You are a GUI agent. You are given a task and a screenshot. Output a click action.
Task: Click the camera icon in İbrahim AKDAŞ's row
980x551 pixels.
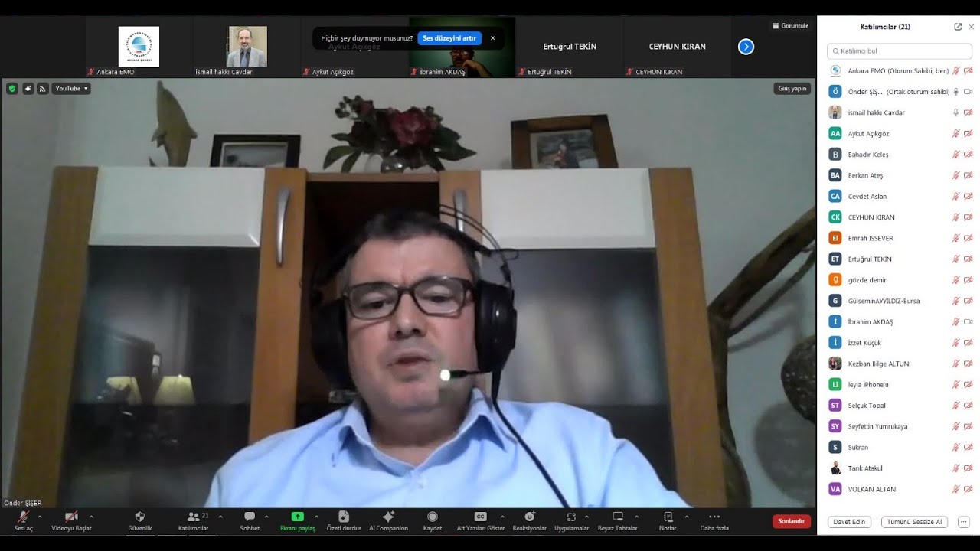click(x=968, y=322)
